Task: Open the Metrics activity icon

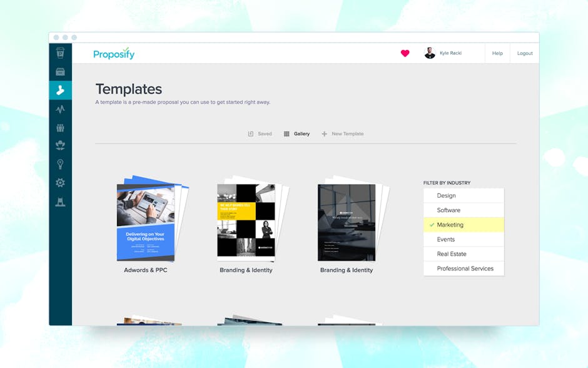Action: pyautogui.click(x=60, y=108)
